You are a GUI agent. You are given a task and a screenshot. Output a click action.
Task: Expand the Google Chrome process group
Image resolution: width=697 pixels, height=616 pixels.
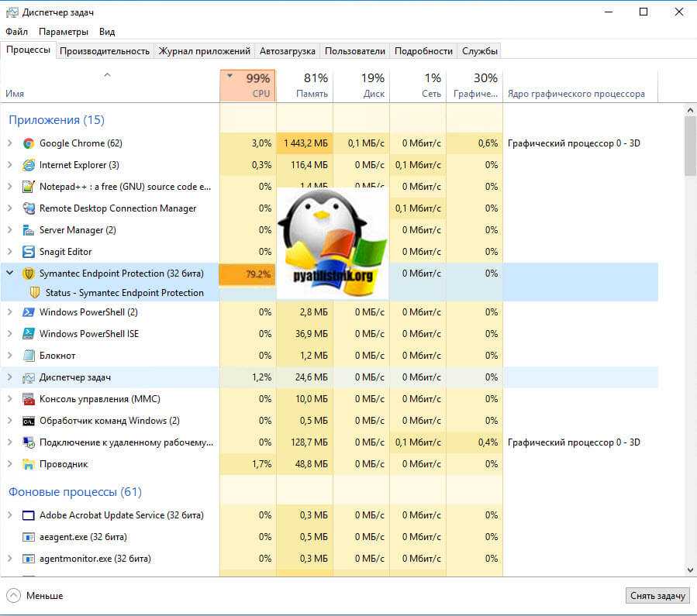click(10, 143)
